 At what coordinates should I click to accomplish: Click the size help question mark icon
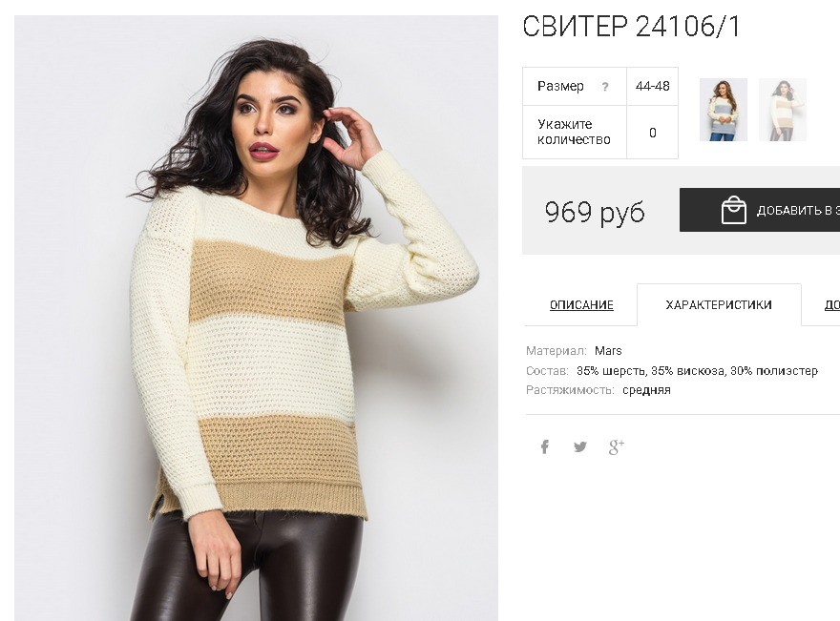pos(605,86)
